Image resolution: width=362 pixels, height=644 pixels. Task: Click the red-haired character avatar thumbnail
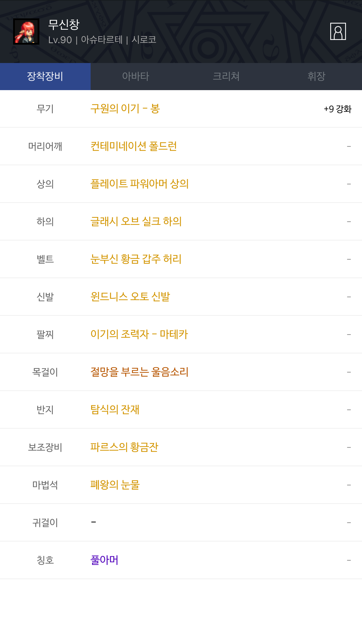[26, 32]
